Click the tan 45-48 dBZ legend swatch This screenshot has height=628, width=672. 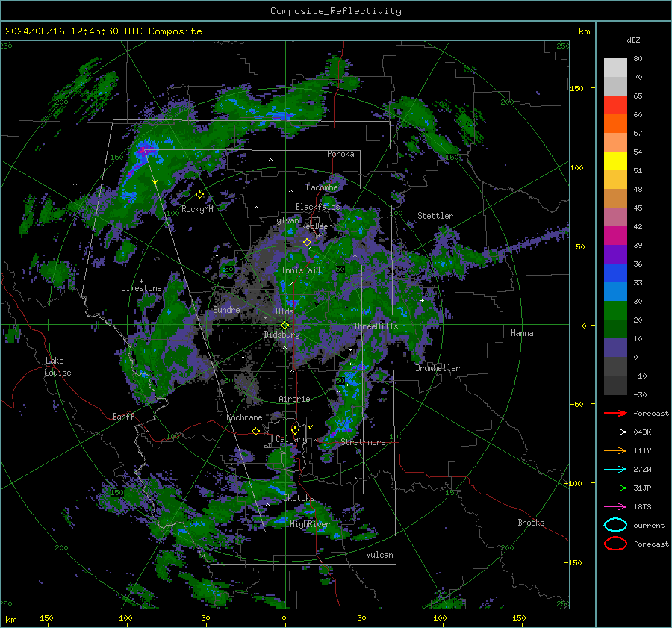(x=615, y=198)
